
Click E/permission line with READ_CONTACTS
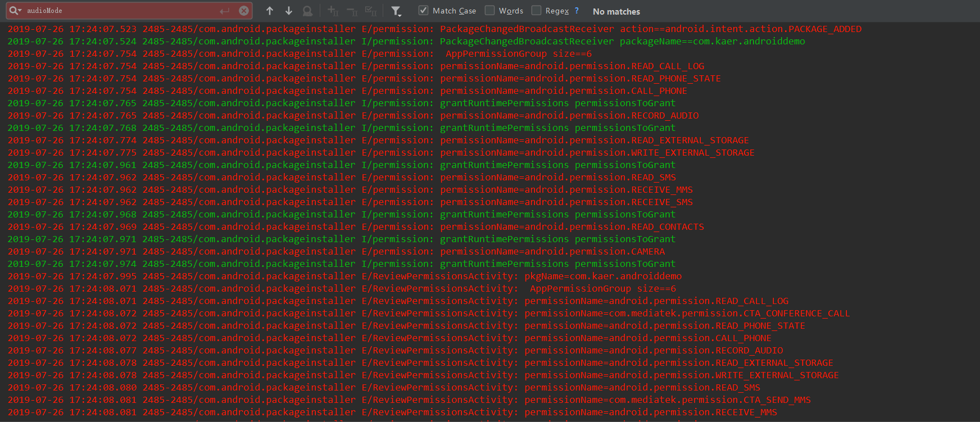coord(356,226)
